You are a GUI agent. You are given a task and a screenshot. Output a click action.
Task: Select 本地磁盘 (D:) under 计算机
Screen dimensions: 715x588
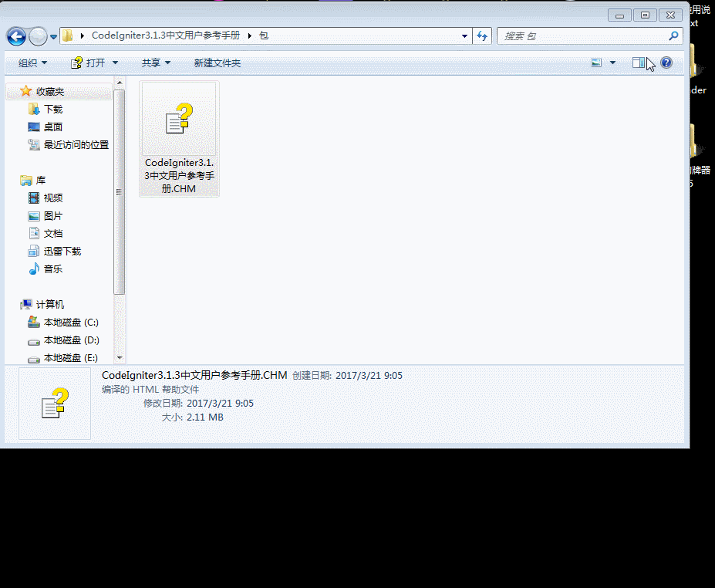69,340
